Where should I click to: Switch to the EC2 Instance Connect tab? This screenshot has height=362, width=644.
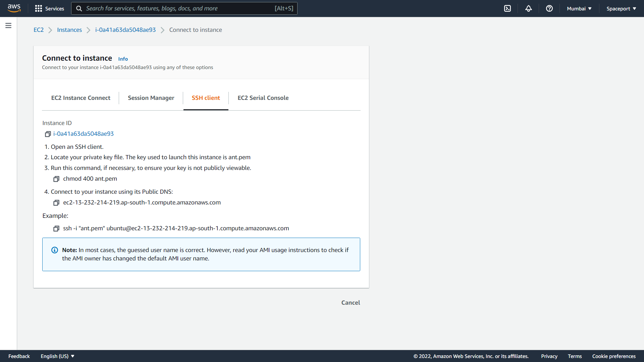80,98
